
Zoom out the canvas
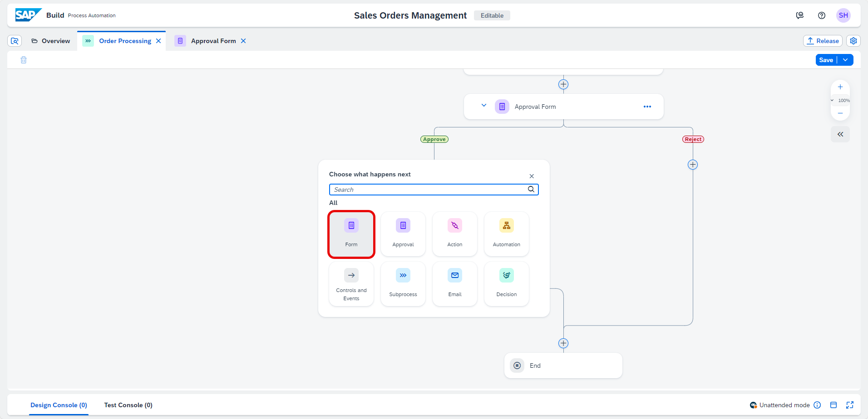[840, 113]
